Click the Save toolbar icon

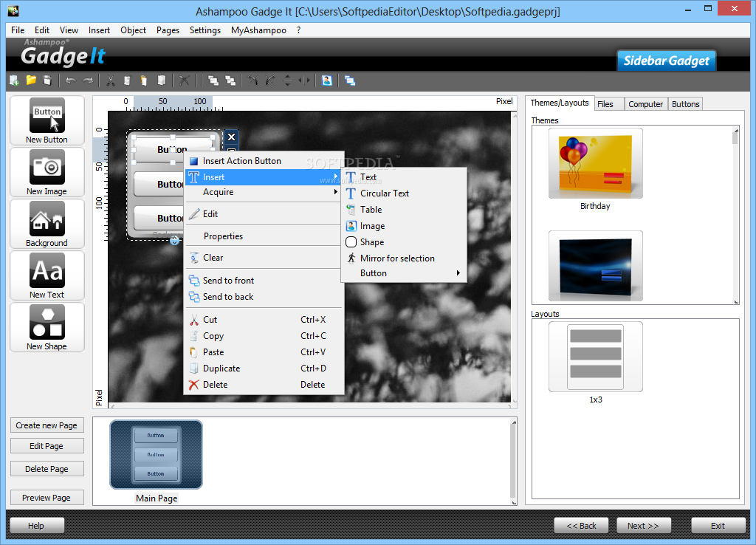coord(47,80)
